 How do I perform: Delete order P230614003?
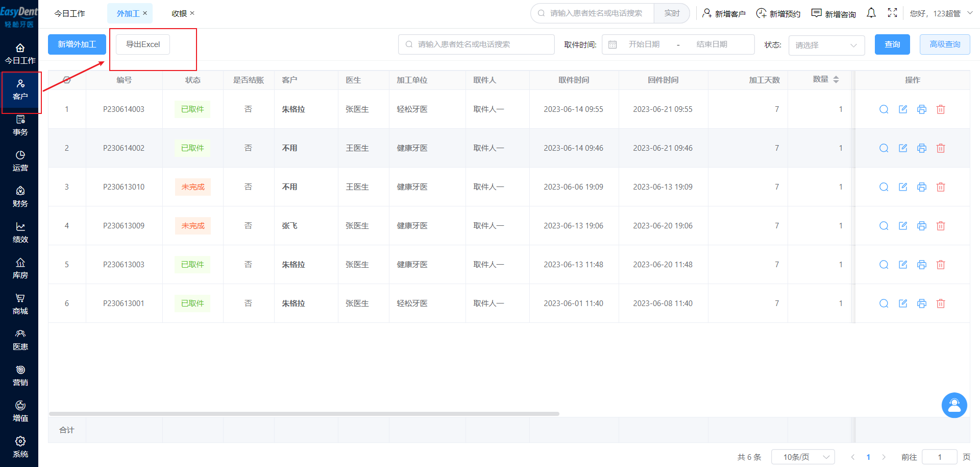941,109
